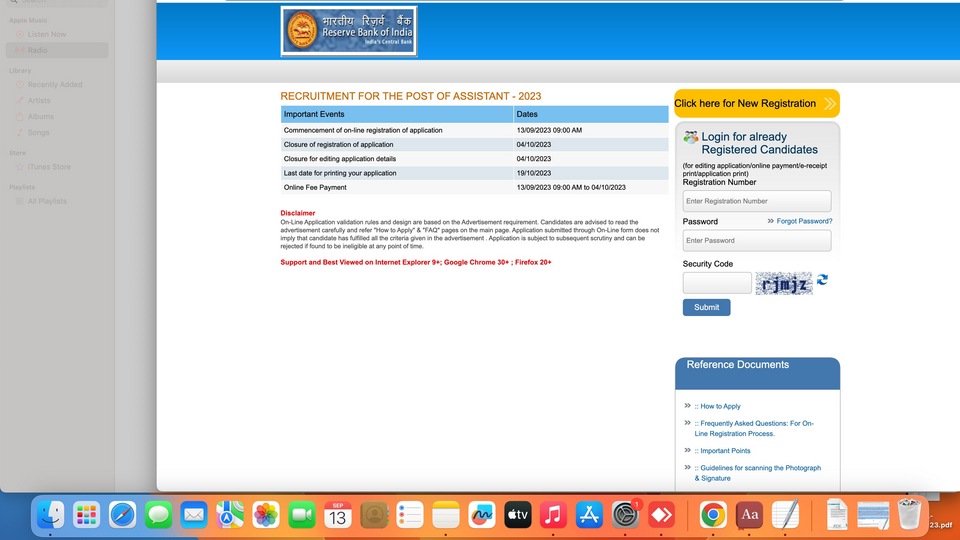This screenshot has width=960, height=540.
Task: Click here for New Registration button
Action: coord(757,103)
